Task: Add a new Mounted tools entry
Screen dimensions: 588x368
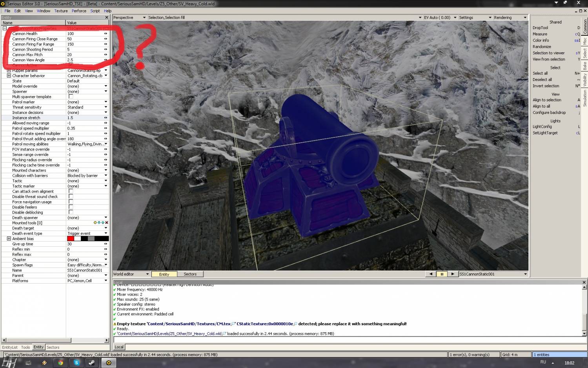Action: 95,223
